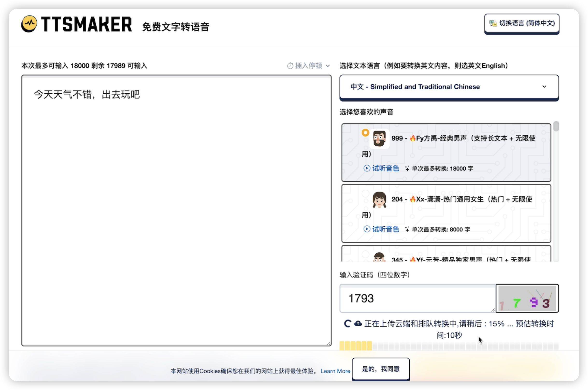Click the 单次最多转换: 18000 字 text

(442, 168)
